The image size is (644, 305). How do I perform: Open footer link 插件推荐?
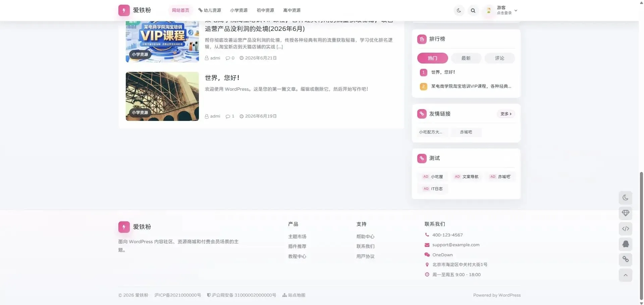point(297,246)
